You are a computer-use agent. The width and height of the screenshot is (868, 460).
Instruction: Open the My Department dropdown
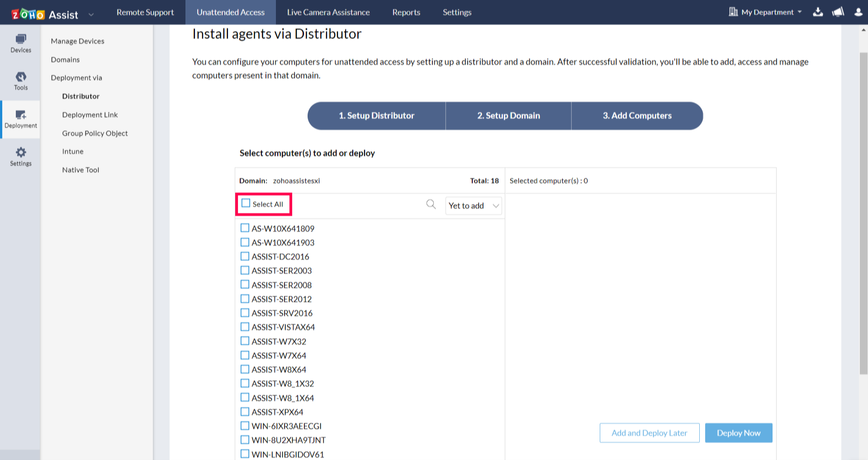coord(765,12)
